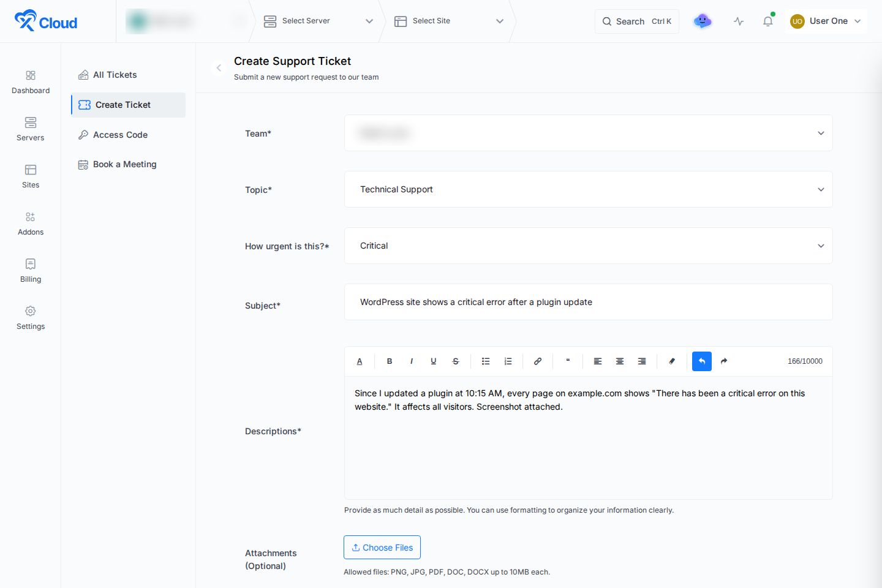The height and width of the screenshot is (588, 882).
Task: Toggle bold formatting in description editor
Action: click(390, 361)
